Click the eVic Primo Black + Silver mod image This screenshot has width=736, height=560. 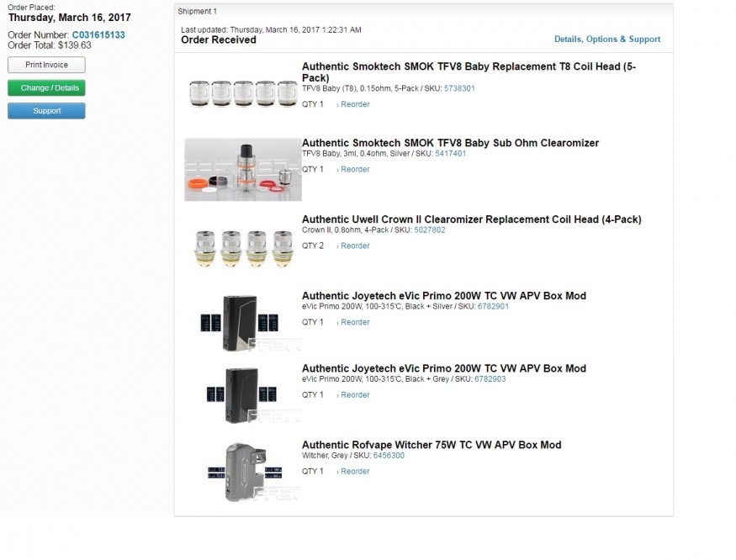[242, 322]
